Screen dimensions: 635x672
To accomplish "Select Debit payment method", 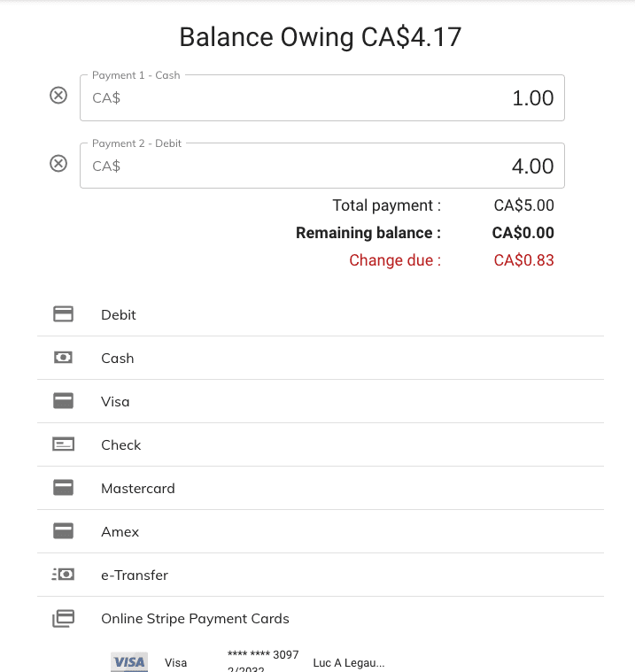I will tap(119, 314).
